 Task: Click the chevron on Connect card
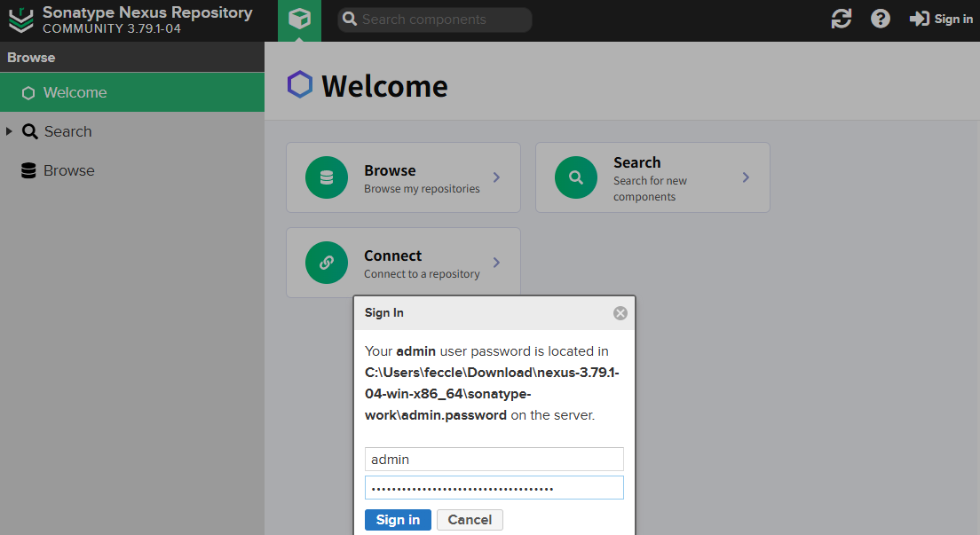pos(496,263)
